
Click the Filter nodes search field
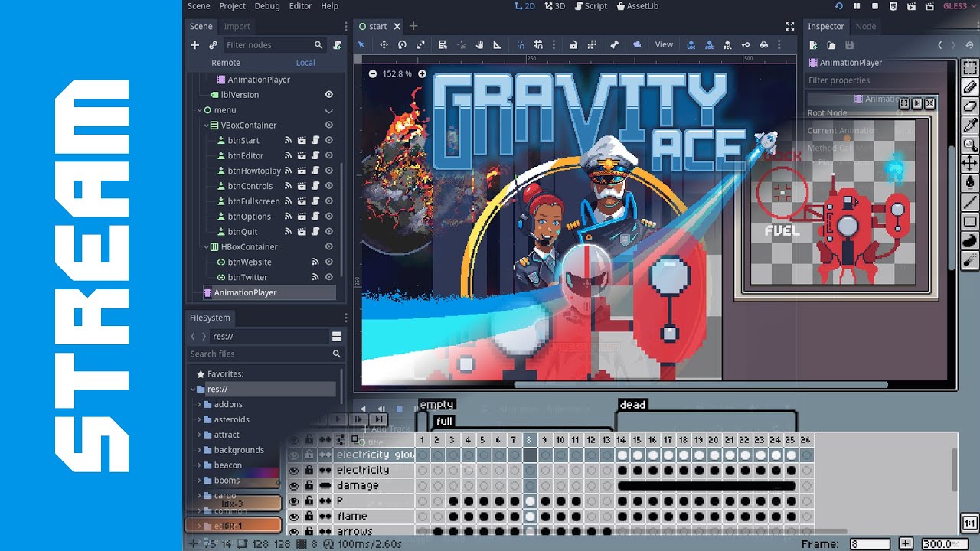276,45
